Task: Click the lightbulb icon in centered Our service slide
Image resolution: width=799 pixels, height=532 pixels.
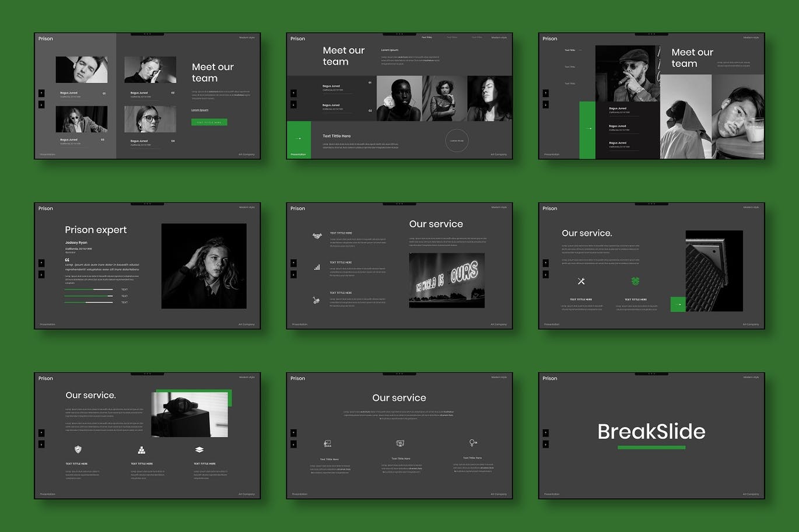Action: 472,443
